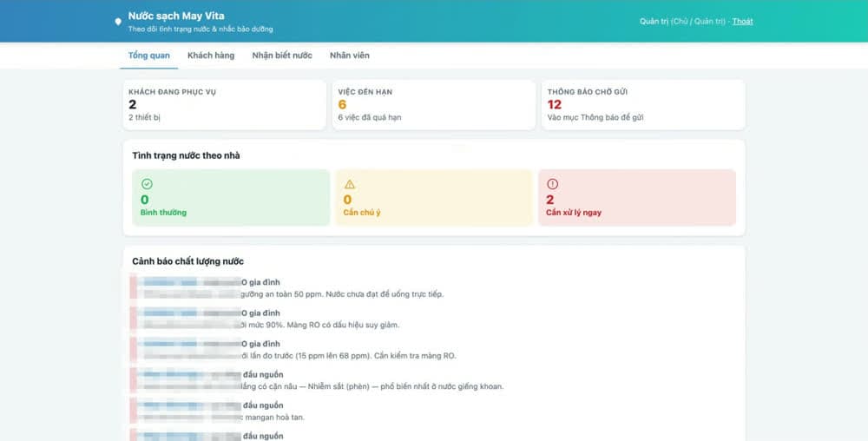Click the red exclamation alert icon
This screenshot has height=441, width=868.
pyautogui.click(x=552, y=184)
